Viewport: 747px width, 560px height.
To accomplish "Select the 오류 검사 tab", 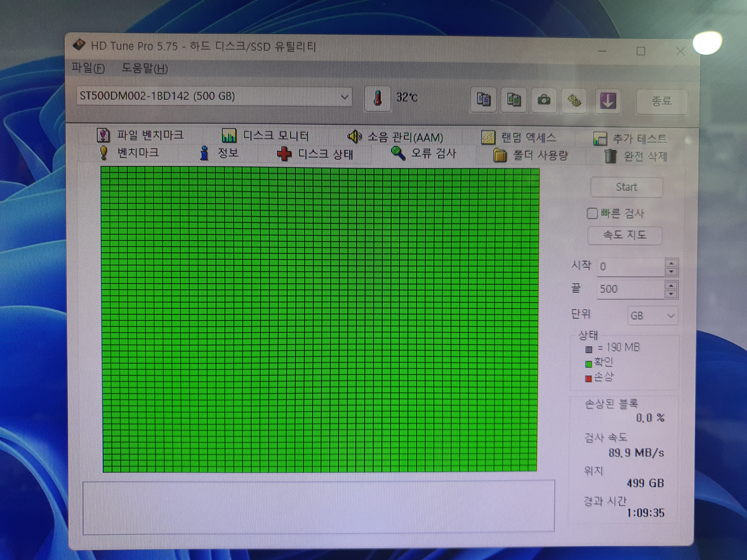I will (x=424, y=154).
